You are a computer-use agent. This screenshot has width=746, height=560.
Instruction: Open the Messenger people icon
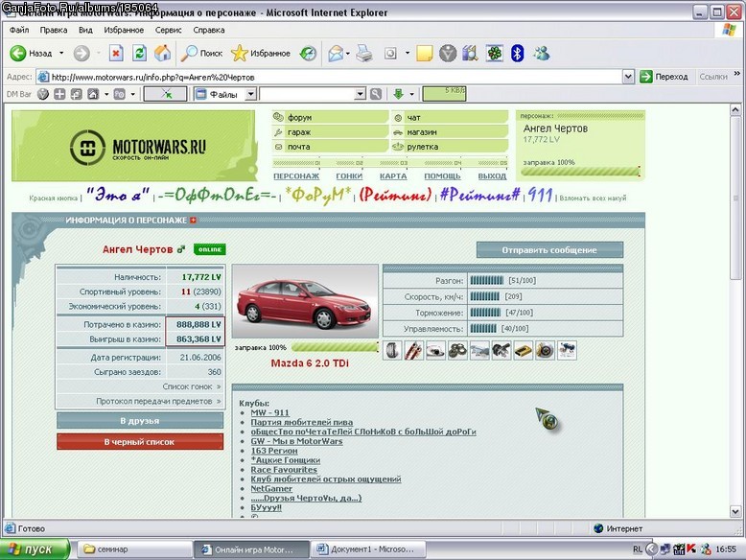[542, 54]
